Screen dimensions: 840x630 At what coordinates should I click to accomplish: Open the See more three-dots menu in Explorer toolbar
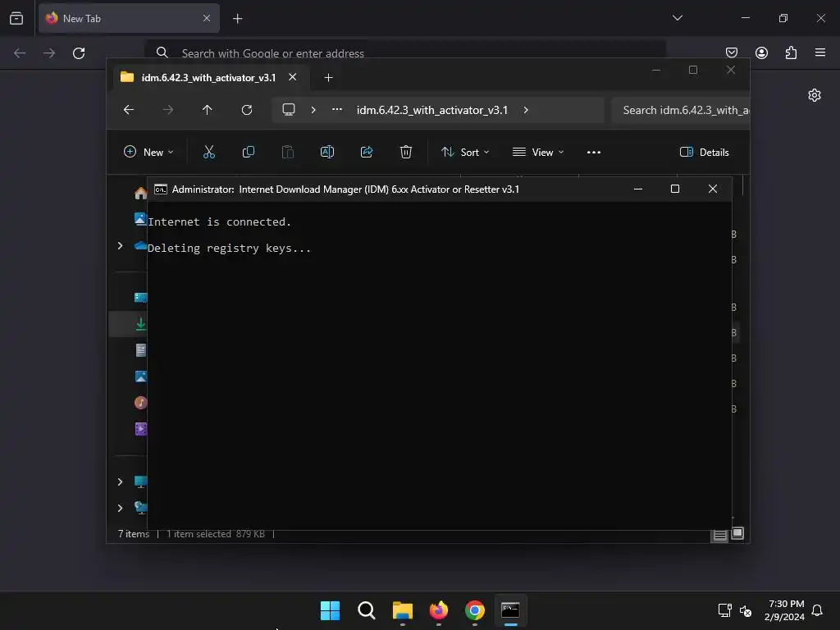[x=594, y=152]
